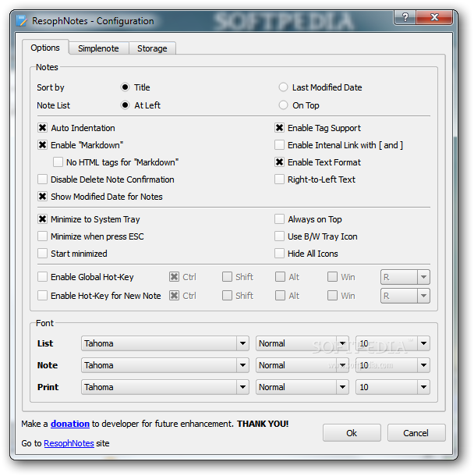This screenshot has width=474, height=476.
Task: Check Enable Intenal Link with [ and ]
Action: point(279,145)
